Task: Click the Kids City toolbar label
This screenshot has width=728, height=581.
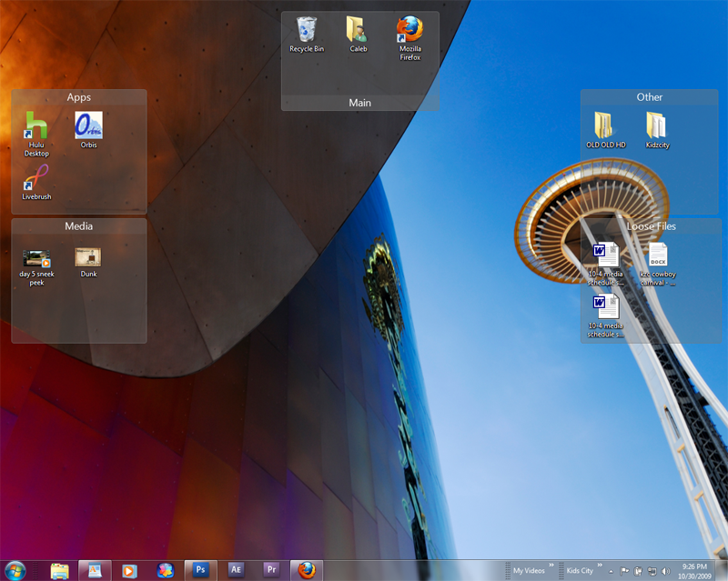Action: click(580, 571)
